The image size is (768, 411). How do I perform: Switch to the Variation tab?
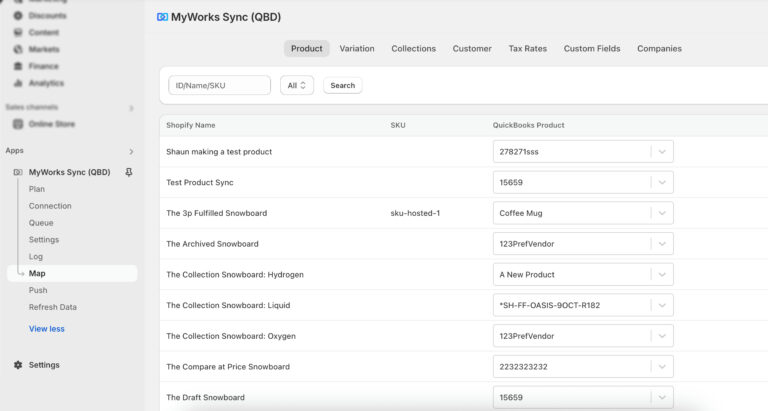357,48
